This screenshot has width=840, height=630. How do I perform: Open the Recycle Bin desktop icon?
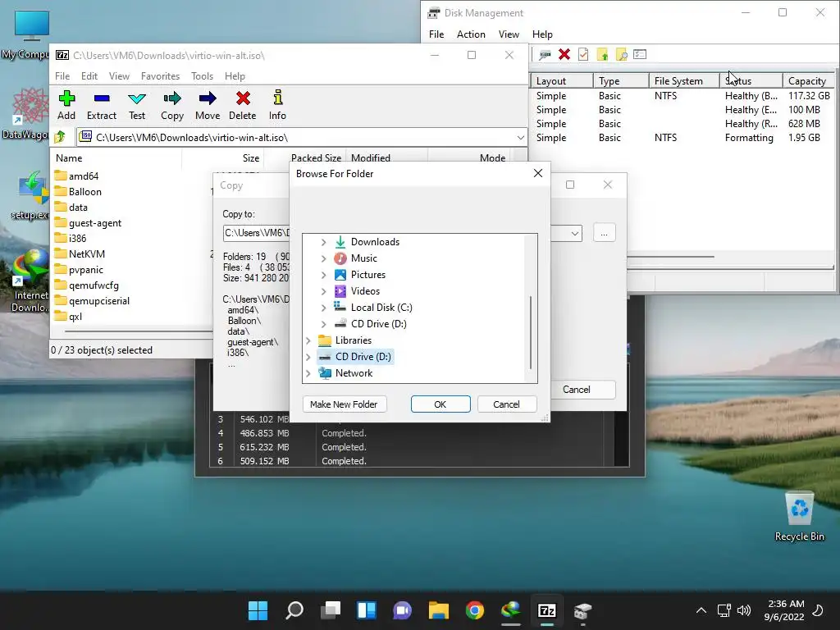tap(799, 516)
